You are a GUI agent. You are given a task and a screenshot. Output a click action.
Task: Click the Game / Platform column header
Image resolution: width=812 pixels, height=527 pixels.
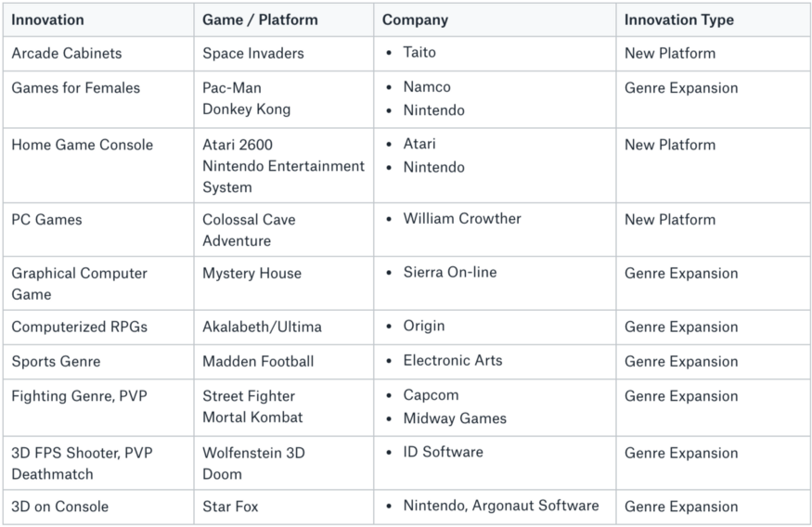coord(260,19)
